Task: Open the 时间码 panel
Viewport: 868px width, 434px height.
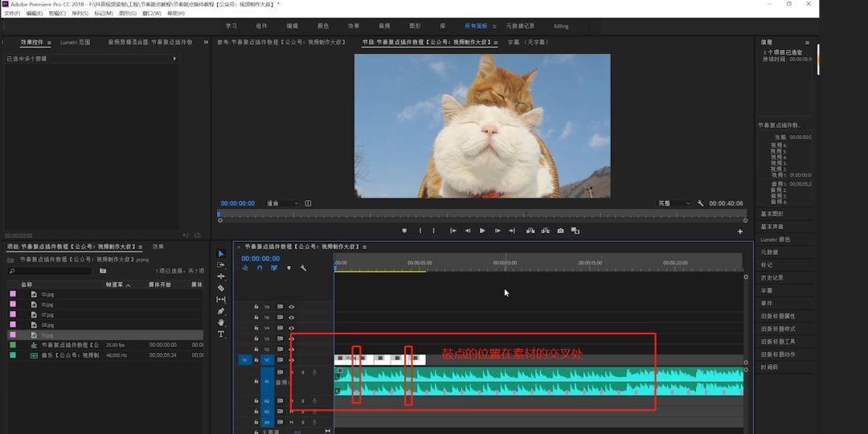Action: 769,366
